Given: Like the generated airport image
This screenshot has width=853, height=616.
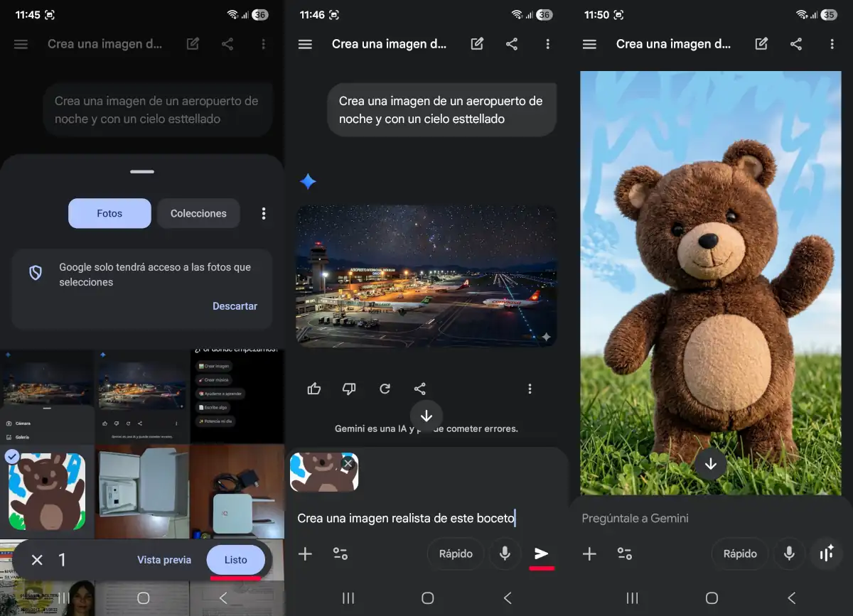Looking at the screenshot, I should [313, 389].
